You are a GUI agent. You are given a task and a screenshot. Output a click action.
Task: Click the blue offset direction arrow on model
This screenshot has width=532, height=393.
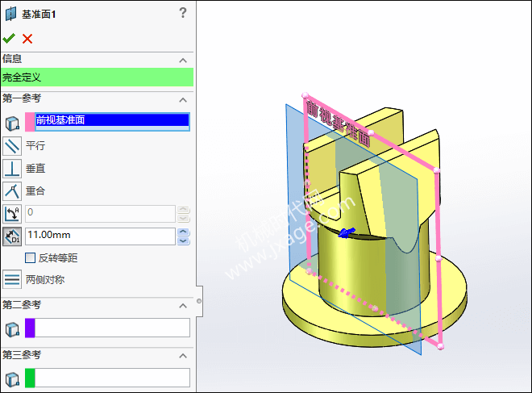click(347, 232)
